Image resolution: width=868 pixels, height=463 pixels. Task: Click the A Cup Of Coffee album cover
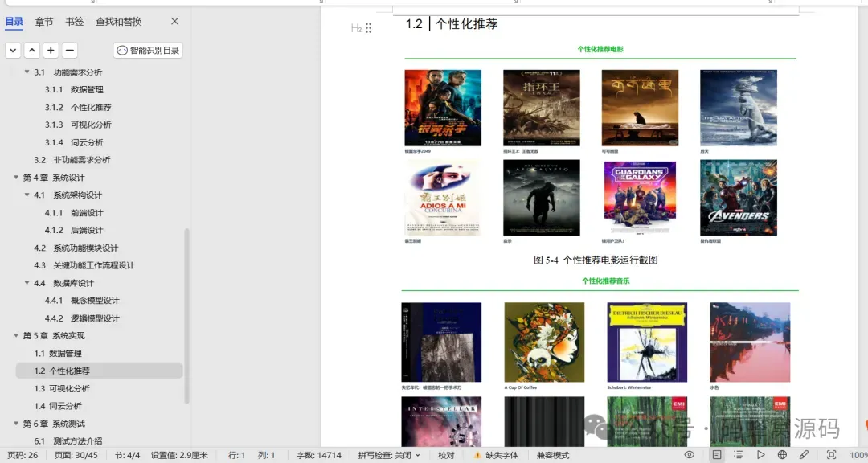(x=544, y=342)
